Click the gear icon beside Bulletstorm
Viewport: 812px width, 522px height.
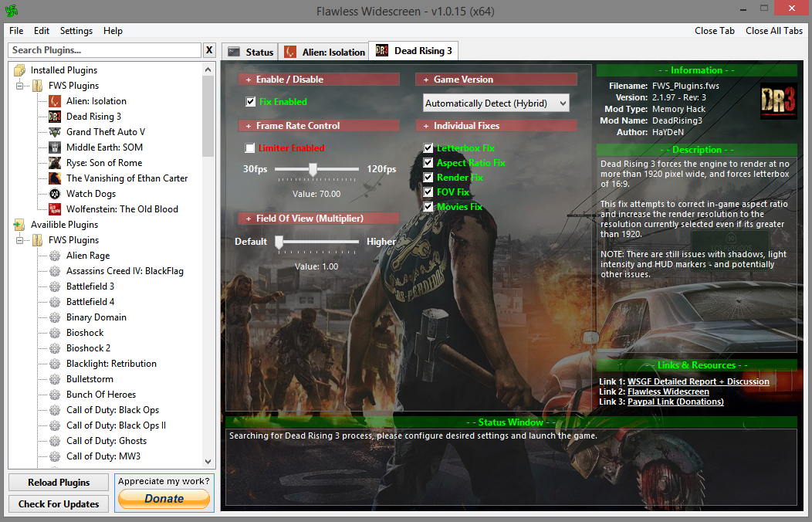(55, 379)
